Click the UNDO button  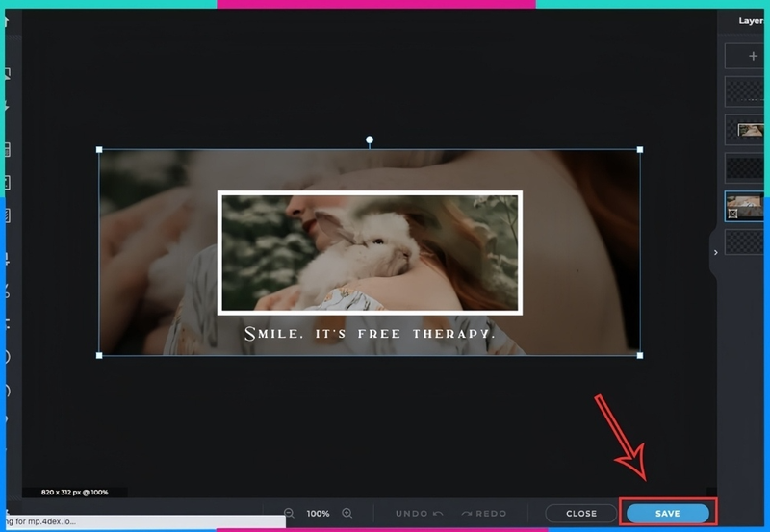pos(420,514)
